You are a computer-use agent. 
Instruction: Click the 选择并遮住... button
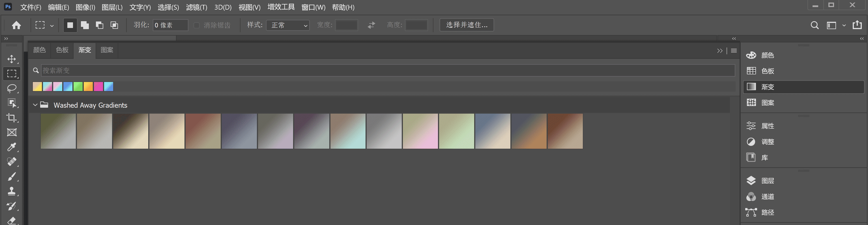tap(466, 25)
